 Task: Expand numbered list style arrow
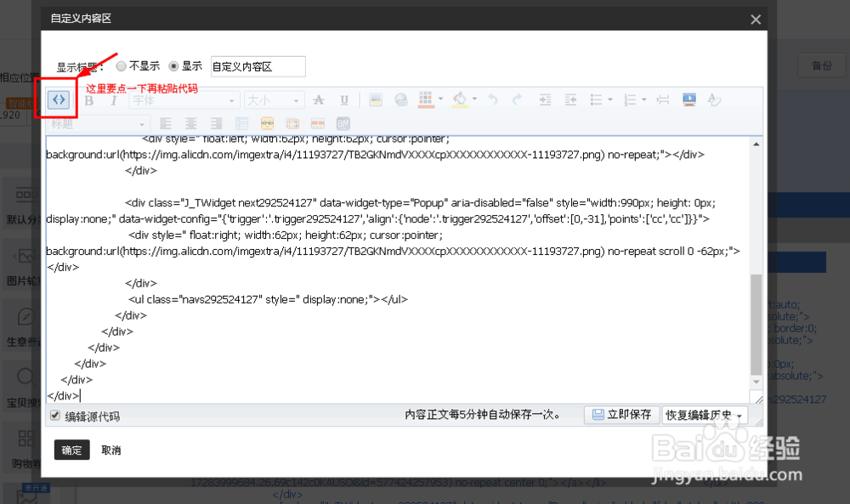[x=644, y=99]
